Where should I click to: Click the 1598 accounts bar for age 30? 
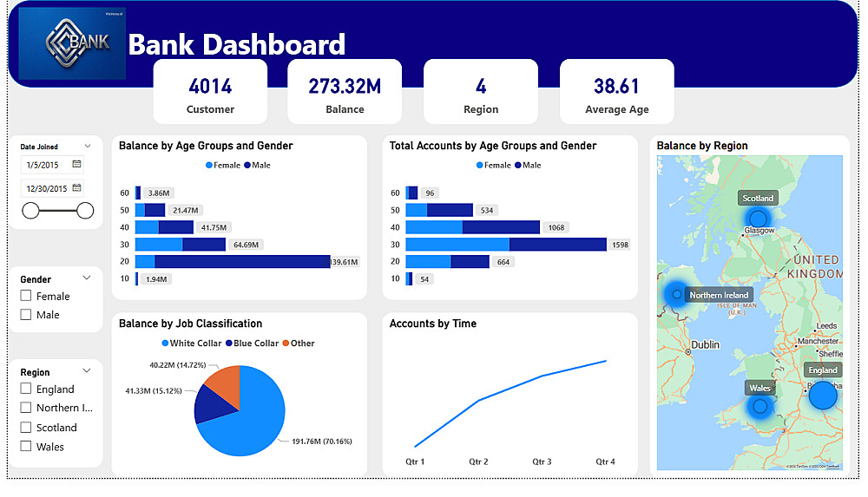(506, 245)
